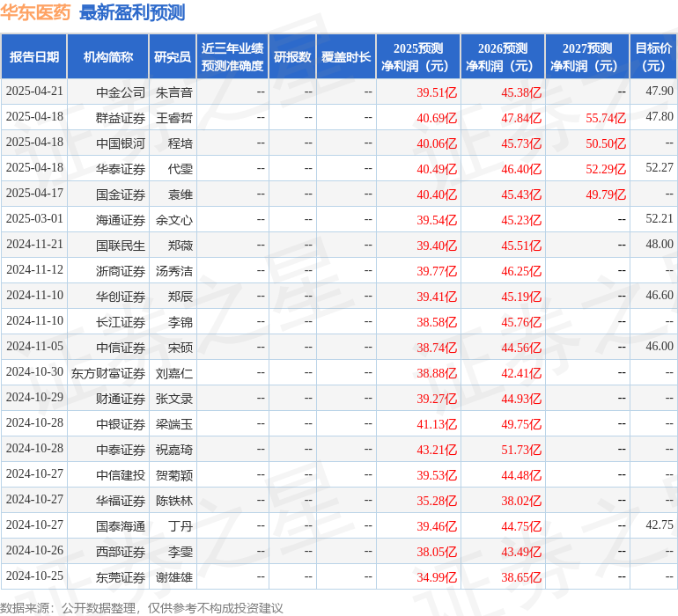Click the 38.58亿 forecast value
678x616 pixels.
pos(437,321)
